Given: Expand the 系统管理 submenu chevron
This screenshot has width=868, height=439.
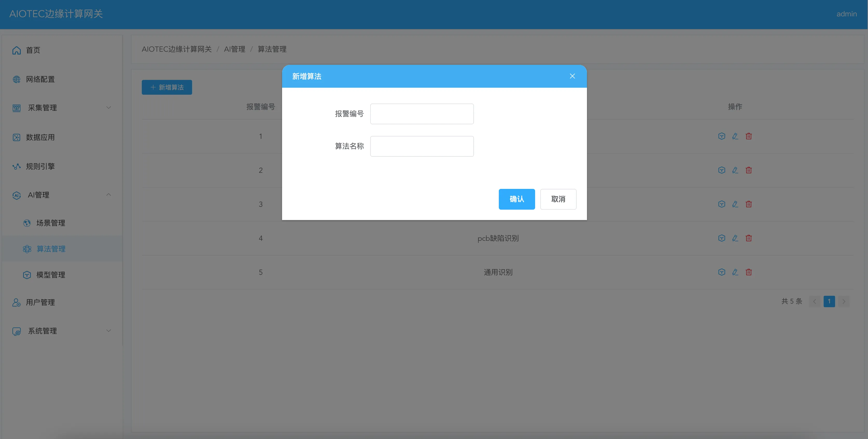Looking at the screenshot, I should tap(108, 331).
